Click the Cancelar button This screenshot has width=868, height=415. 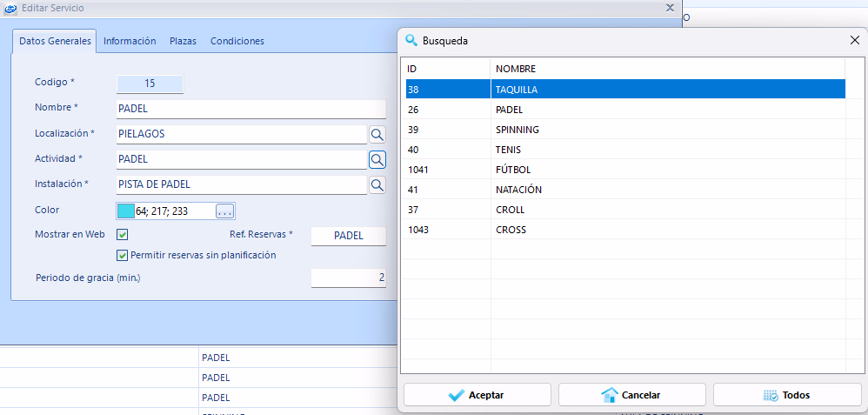pos(631,395)
